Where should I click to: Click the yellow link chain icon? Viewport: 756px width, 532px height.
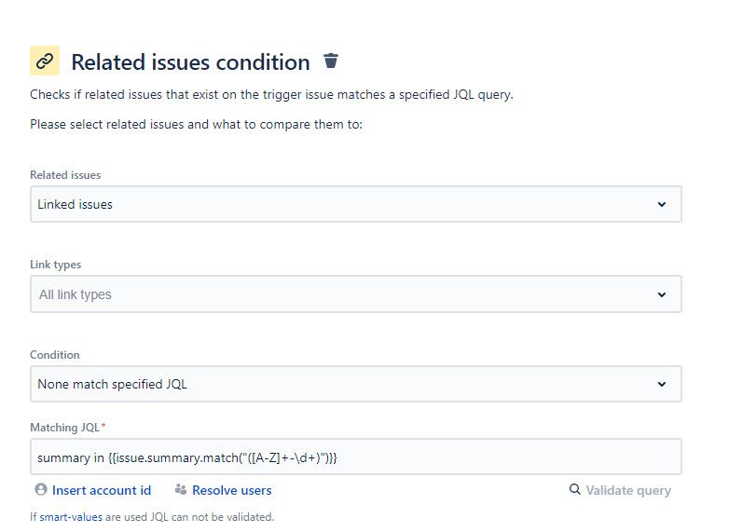coord(45,61)
